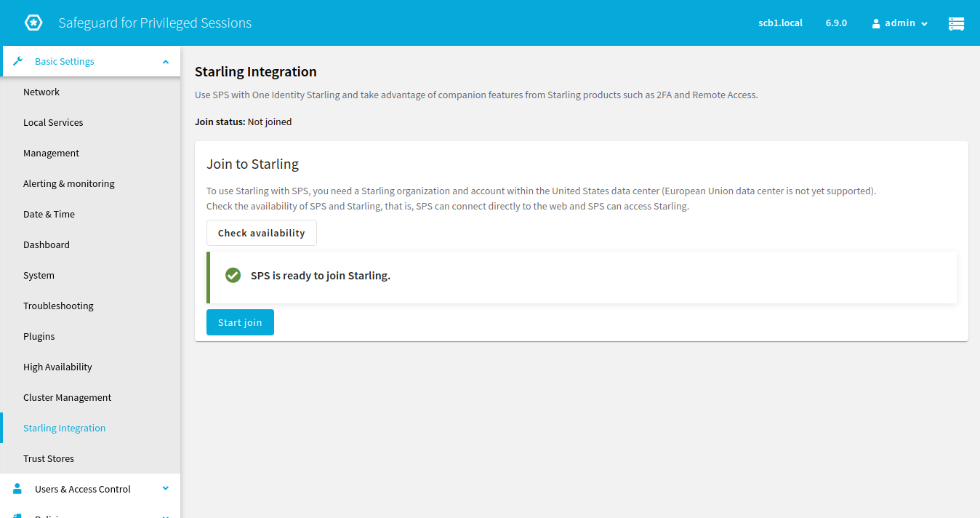Screen dimensions: 980x518
Task: Go to Troubleshooting
Action: pos(90,306)
